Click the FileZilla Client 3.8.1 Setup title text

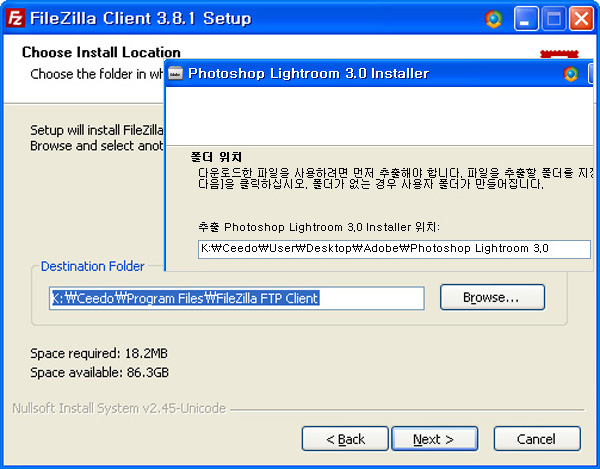[140, 18]
